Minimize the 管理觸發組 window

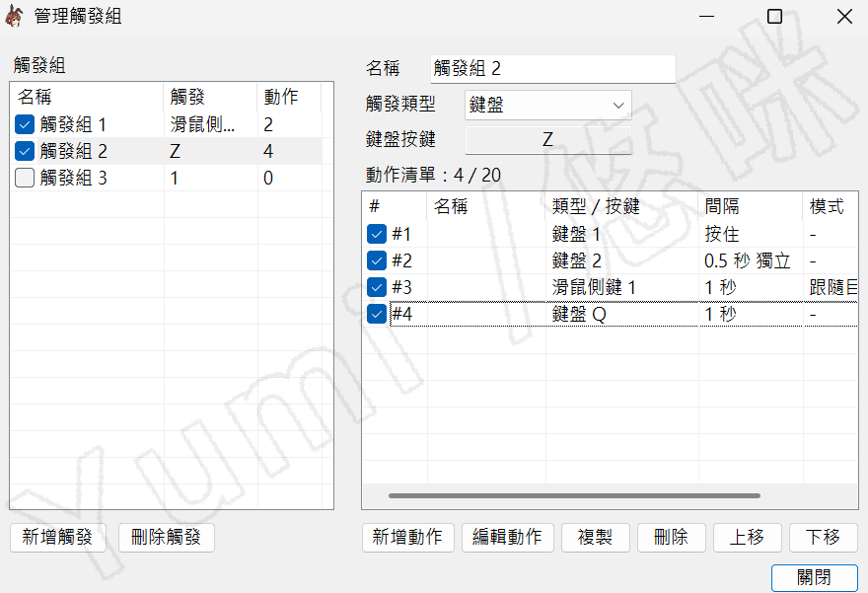click(706, 17)
